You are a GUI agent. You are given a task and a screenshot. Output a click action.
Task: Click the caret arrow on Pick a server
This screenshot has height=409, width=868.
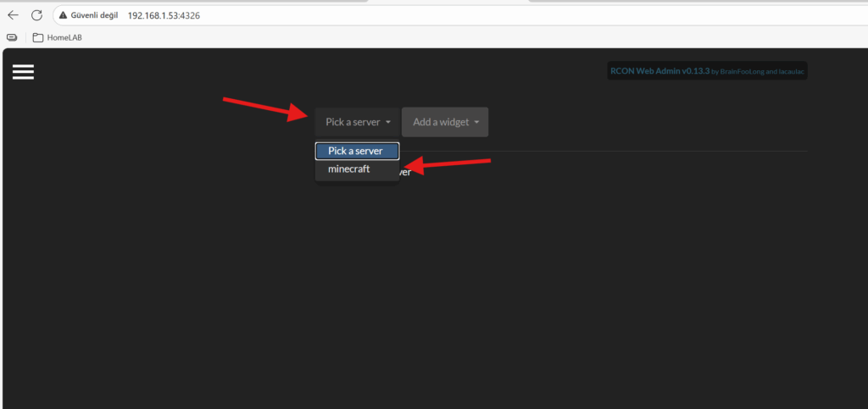pos(387,123)
